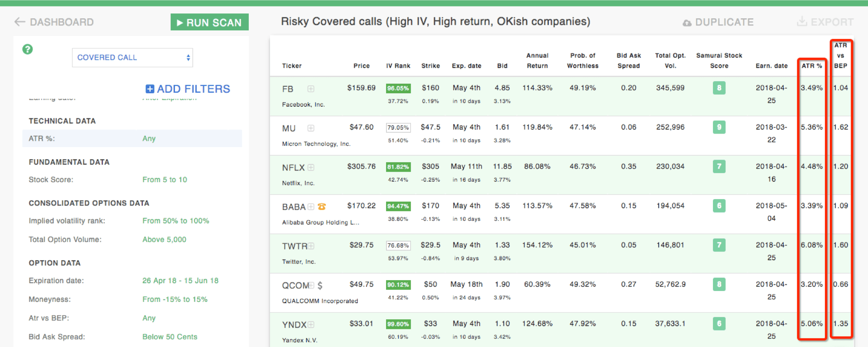The width and height of the screenshot is (868, 347).
Task: Click the plus icon next to FB ticker
Action: tap(311, 89)
